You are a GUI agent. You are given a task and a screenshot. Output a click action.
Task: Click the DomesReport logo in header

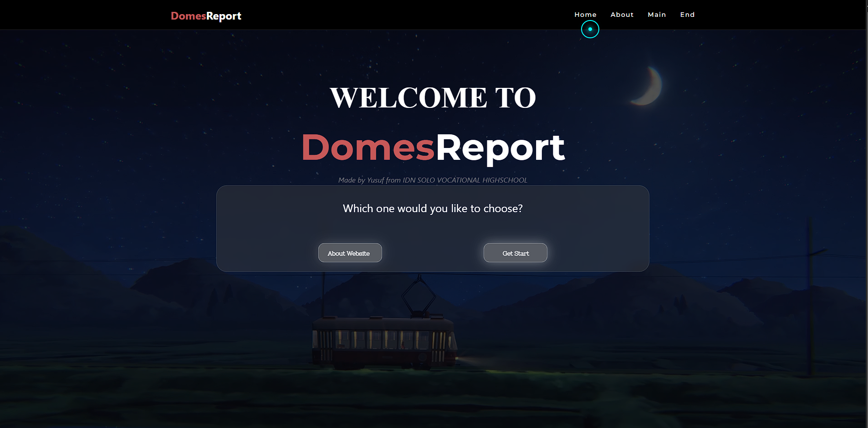206,16
